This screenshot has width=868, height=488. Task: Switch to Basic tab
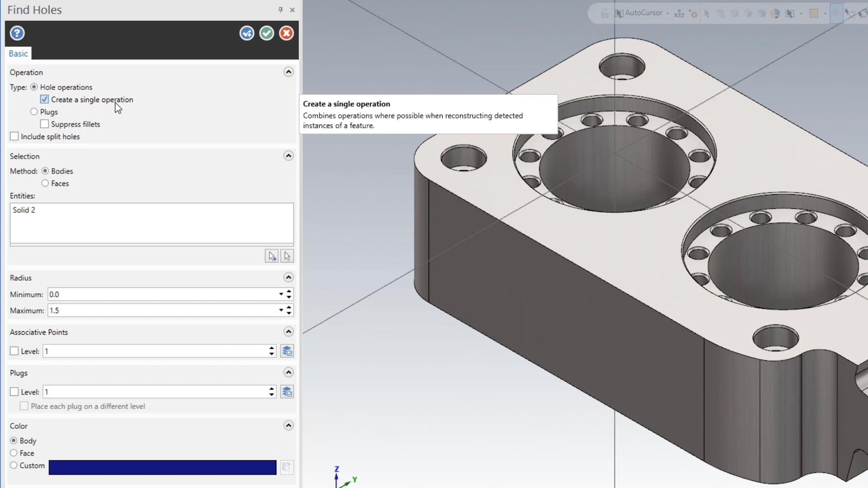[x=19, y=53]
